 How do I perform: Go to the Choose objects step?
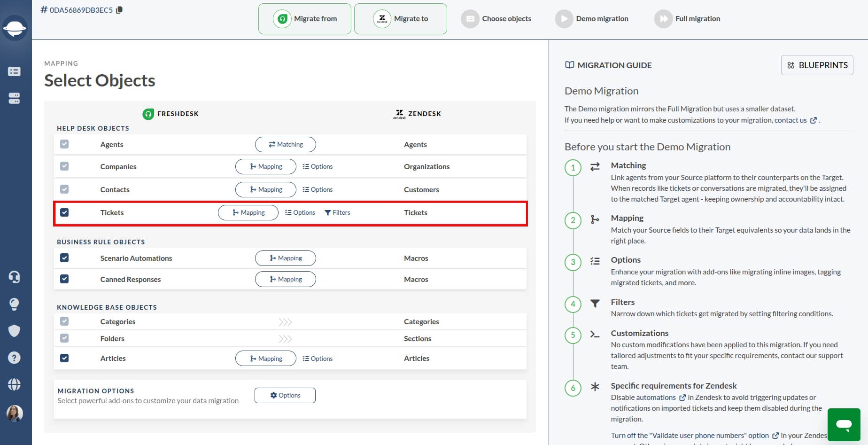pos(496,19)
